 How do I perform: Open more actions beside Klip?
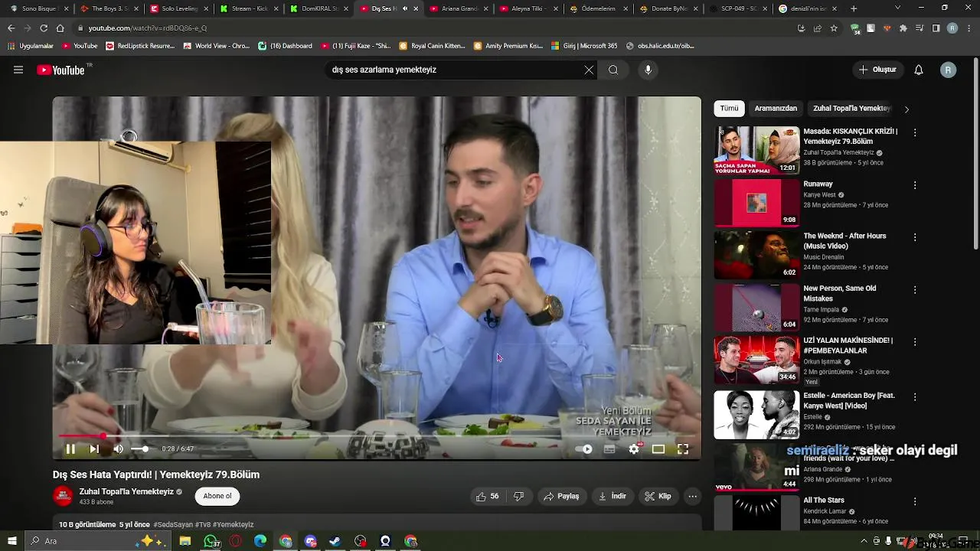click(692, 496)
